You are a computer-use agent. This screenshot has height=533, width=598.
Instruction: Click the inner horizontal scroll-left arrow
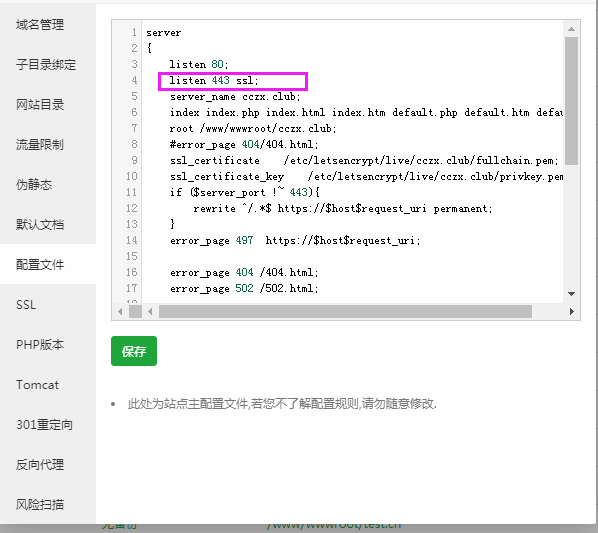pyautogui.click(x=150, y=311)
